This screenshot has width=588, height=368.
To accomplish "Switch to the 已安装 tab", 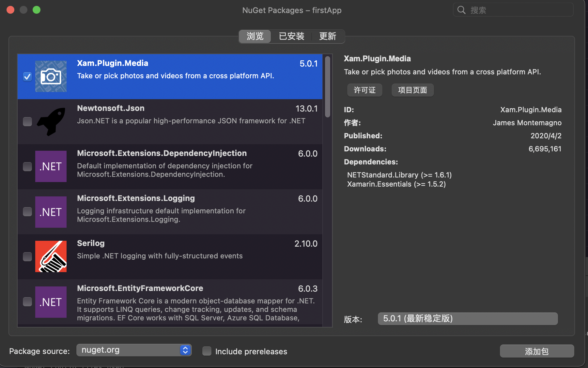I will [291, 36].
